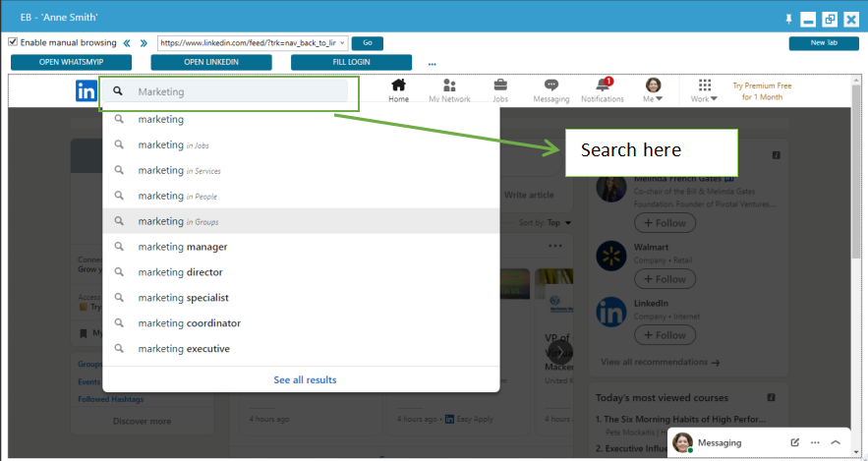Follow LinkedIn company

pyautogui.click(x=665, y=335)
